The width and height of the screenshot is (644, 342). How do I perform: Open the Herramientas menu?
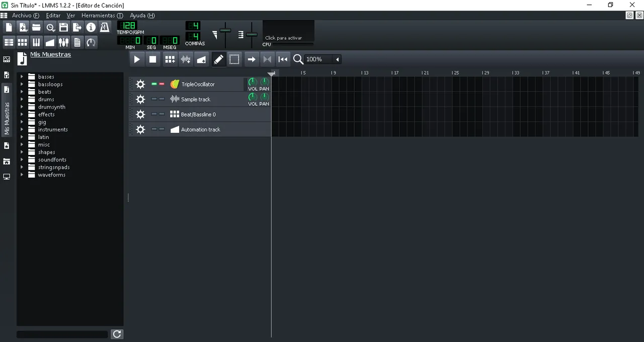[102, 16]
